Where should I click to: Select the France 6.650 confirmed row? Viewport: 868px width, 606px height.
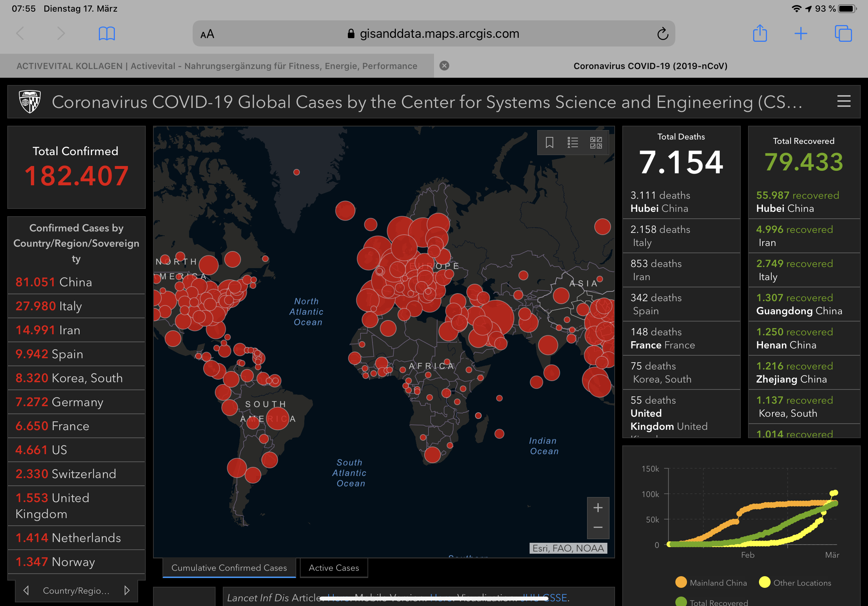[x=76, y=426]
